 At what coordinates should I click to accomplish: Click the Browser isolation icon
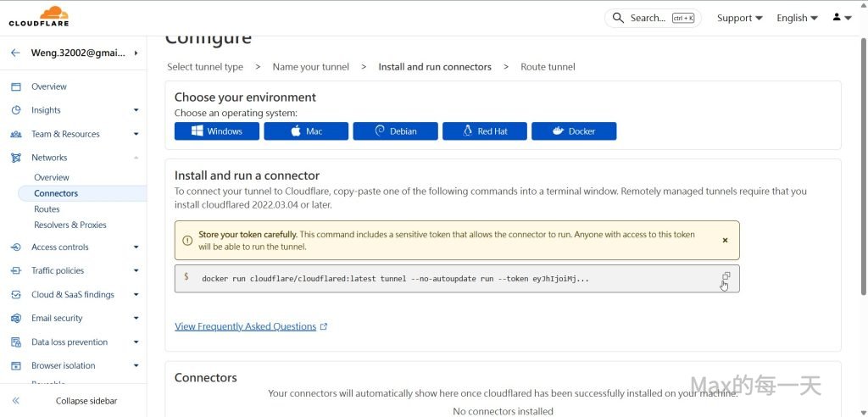point(15,366)
